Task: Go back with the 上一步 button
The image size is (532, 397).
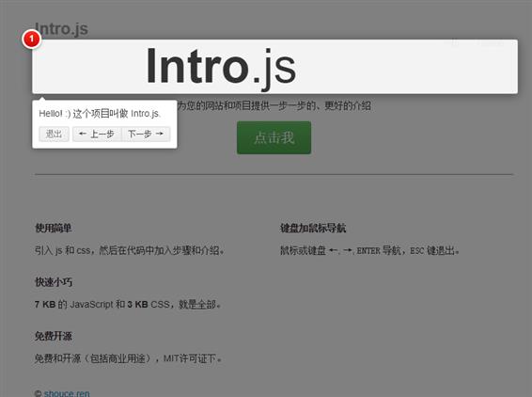Action: tap(97, 134)
